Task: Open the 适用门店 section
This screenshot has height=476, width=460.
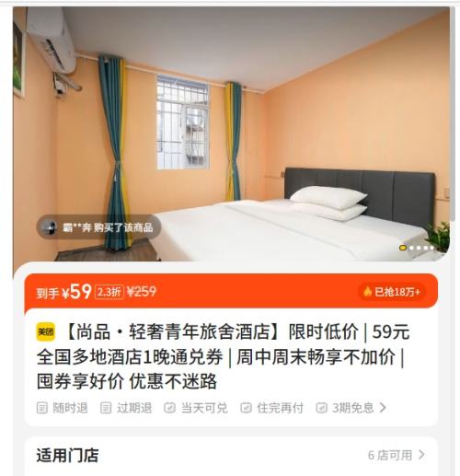Action: [67, 455]
